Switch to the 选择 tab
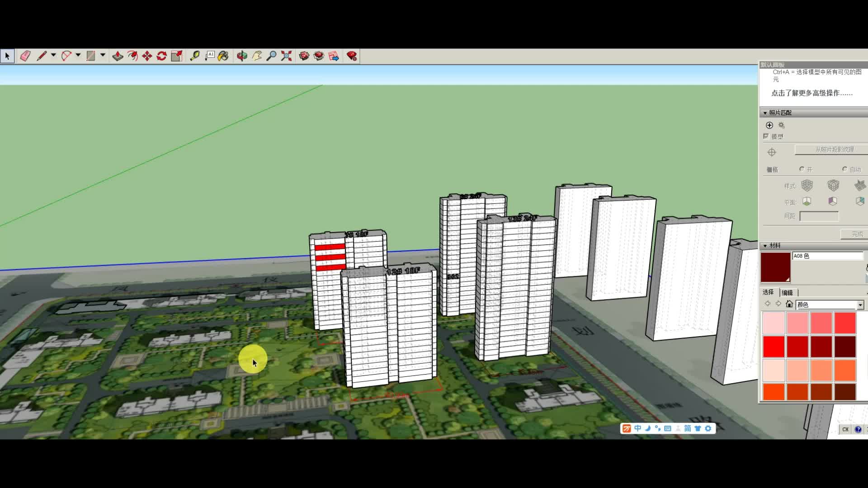868x488 pixels. click(769, 292)
